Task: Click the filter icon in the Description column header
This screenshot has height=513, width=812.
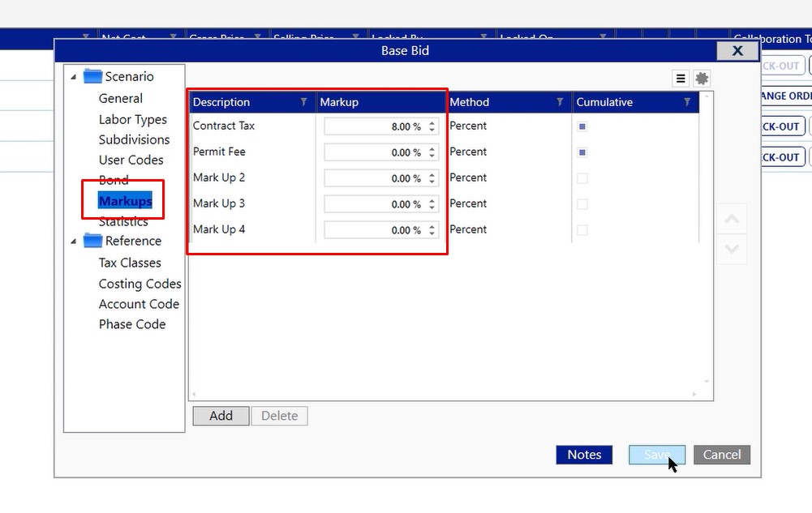Action: coord(304,102)
